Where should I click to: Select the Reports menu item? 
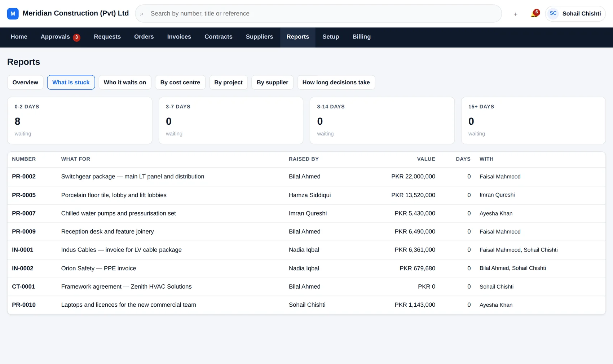298,37
